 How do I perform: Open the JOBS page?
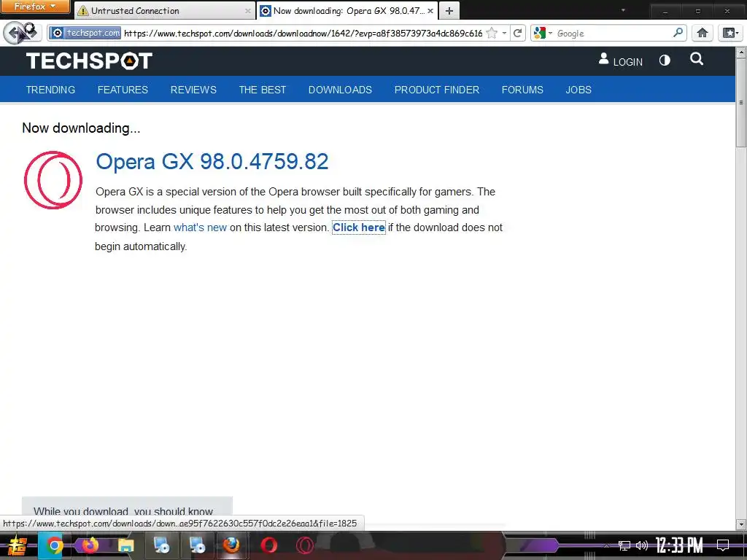coord(578,90)
